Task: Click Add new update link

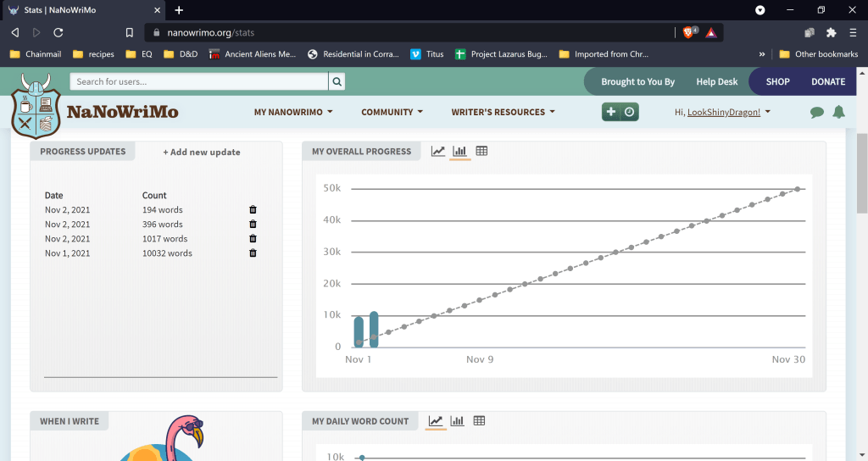Action: tap(202, 153)
